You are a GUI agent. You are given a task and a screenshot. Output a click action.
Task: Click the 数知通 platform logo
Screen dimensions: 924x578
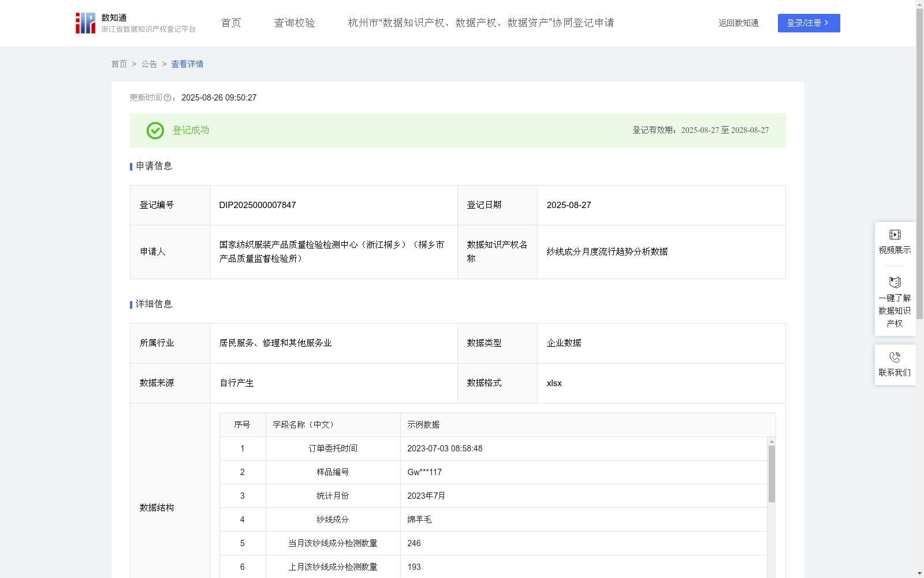(x=135, y=23)
